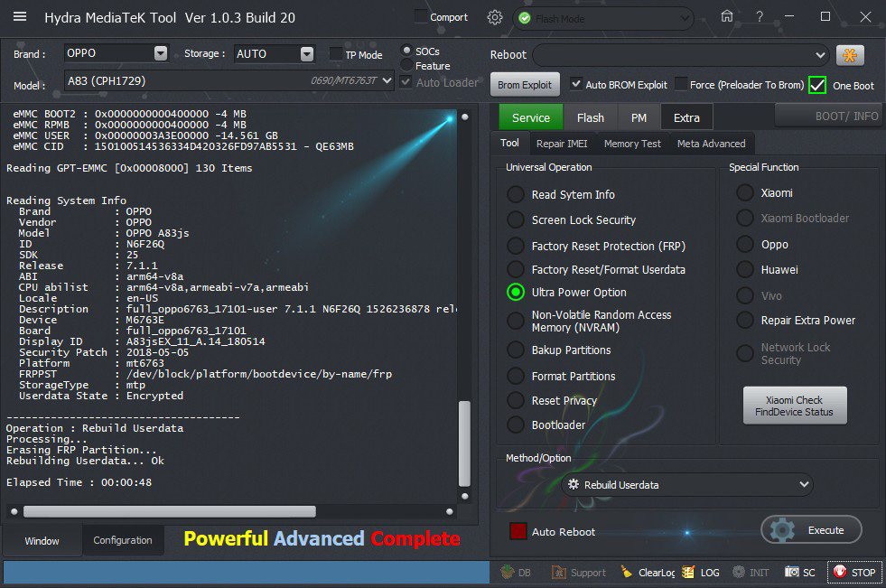Switch to the Service tab
The image size is (886, 588).
[530, 117]
